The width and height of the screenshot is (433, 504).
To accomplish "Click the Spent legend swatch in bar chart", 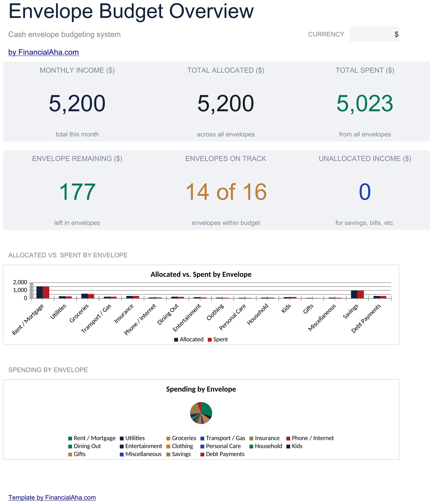I will tap(210, 340).
